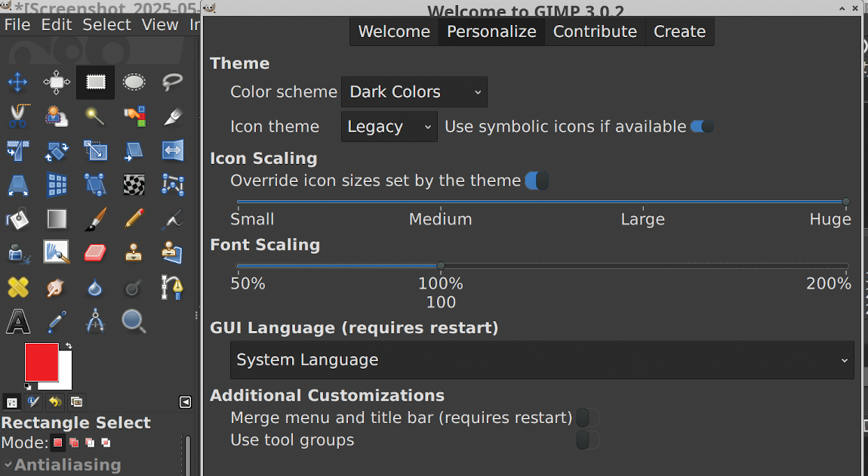Select the Move tool
Image resolution: width=868 pixels, height=476 pixels.
coord(18,82)
